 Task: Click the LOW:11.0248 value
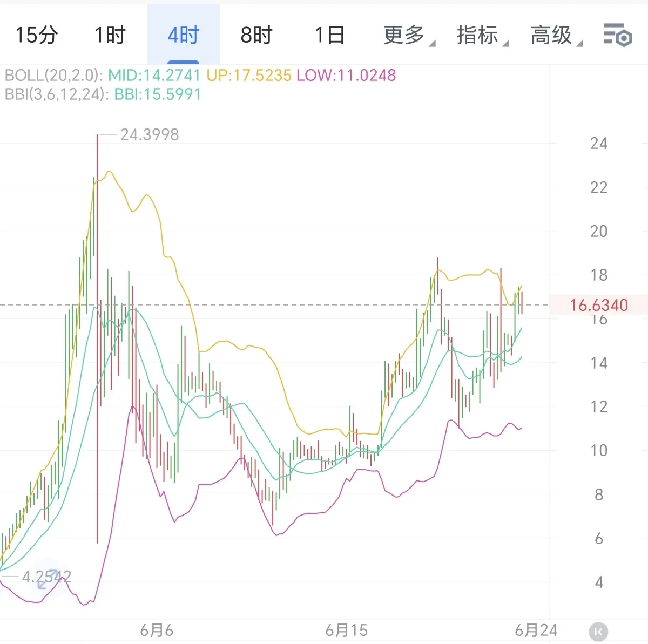click(346, 75)
